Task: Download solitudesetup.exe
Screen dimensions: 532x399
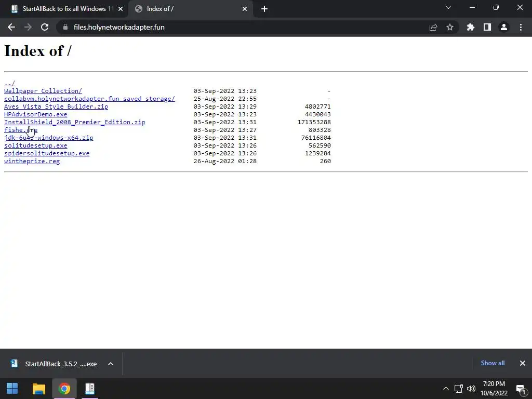Action: (x=36, y=145)
